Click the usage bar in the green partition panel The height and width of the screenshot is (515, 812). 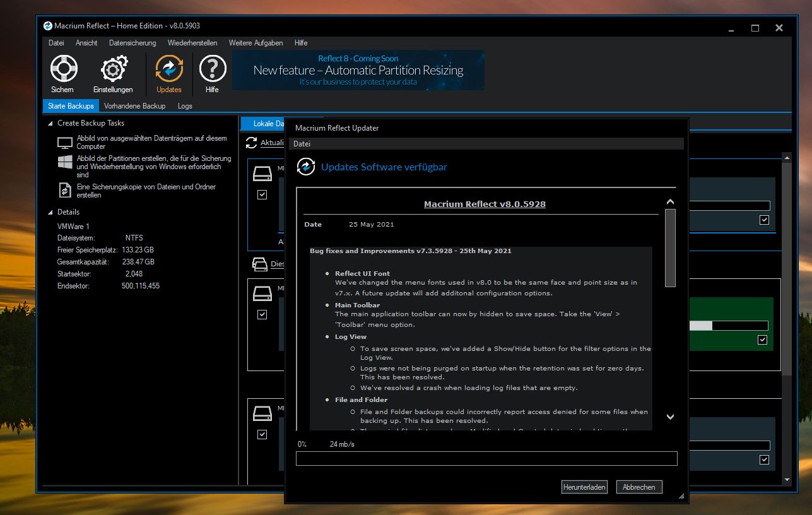[729, 326]
